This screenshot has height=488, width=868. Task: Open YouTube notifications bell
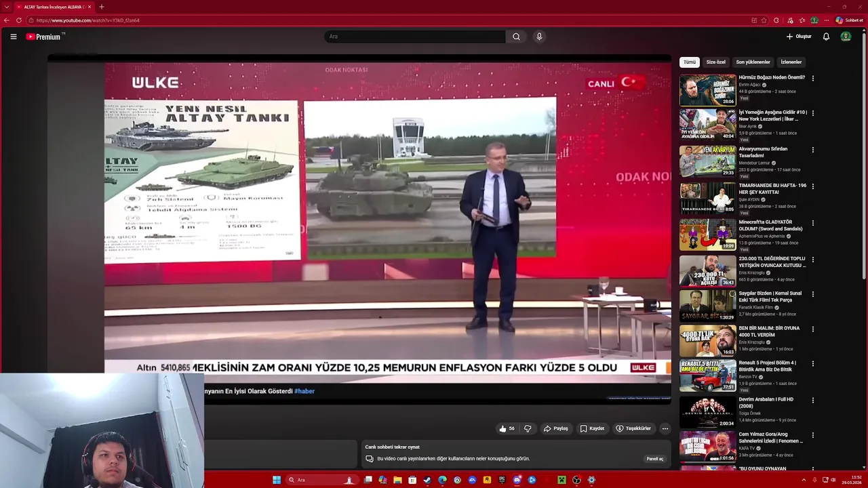click(826, 37)
